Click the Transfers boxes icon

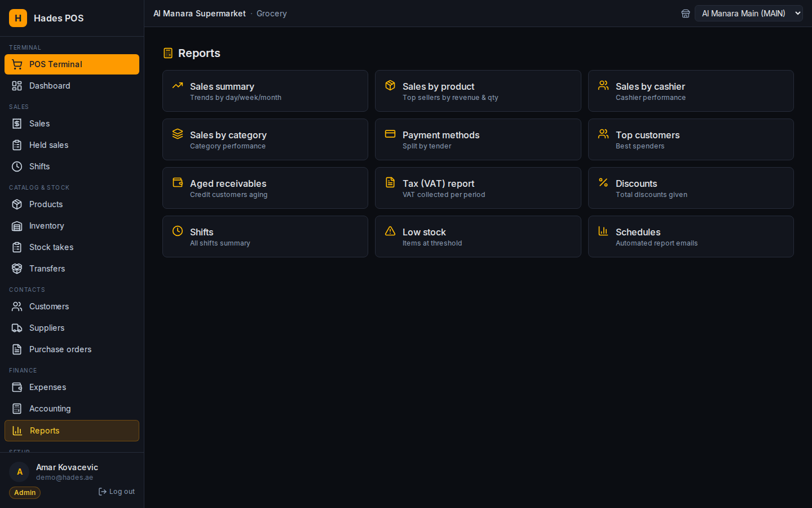pyautogui.click(x=17, y=269)
